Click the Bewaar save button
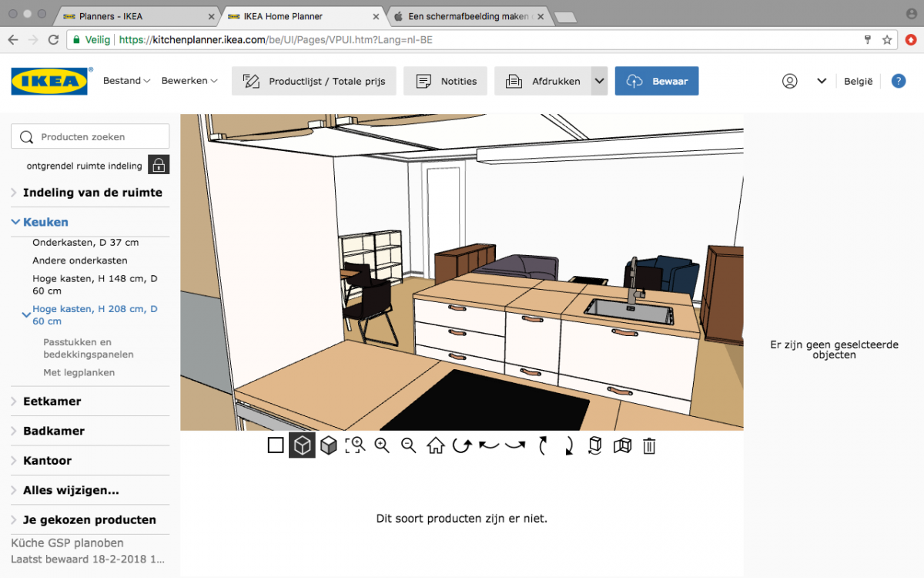The image size is (924, 578). point(657,81)
